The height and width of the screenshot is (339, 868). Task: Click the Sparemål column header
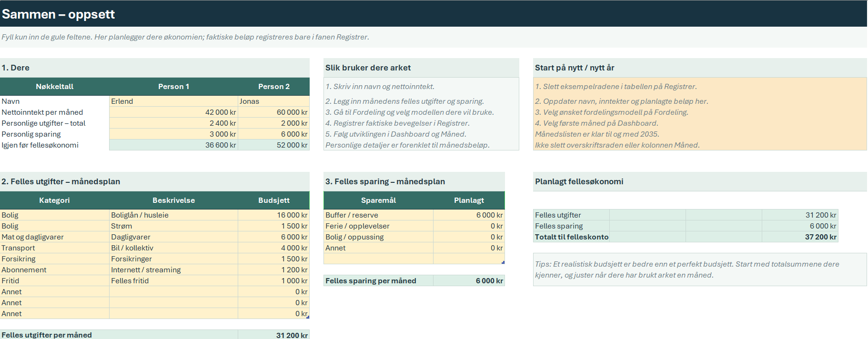coord(378,200)
